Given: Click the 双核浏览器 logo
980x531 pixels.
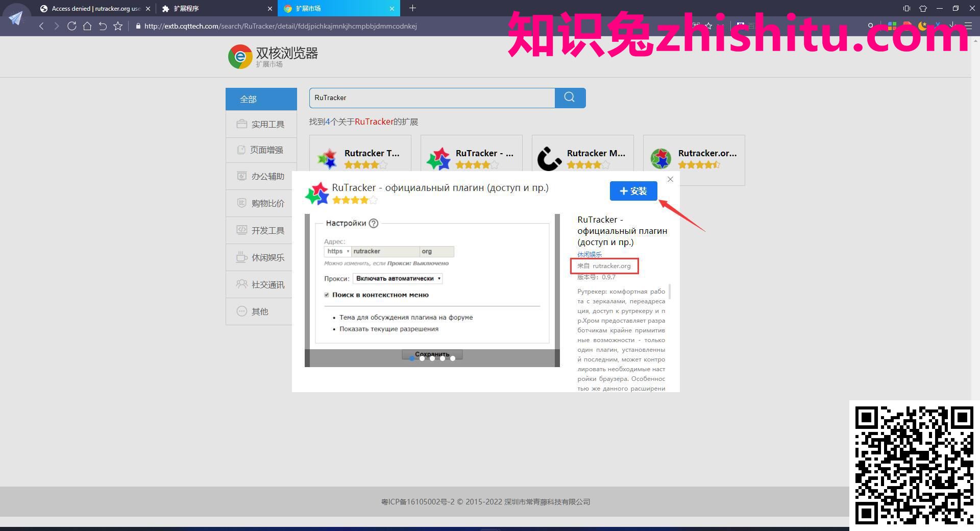Looking at the screenshot, I should (273, 56).
